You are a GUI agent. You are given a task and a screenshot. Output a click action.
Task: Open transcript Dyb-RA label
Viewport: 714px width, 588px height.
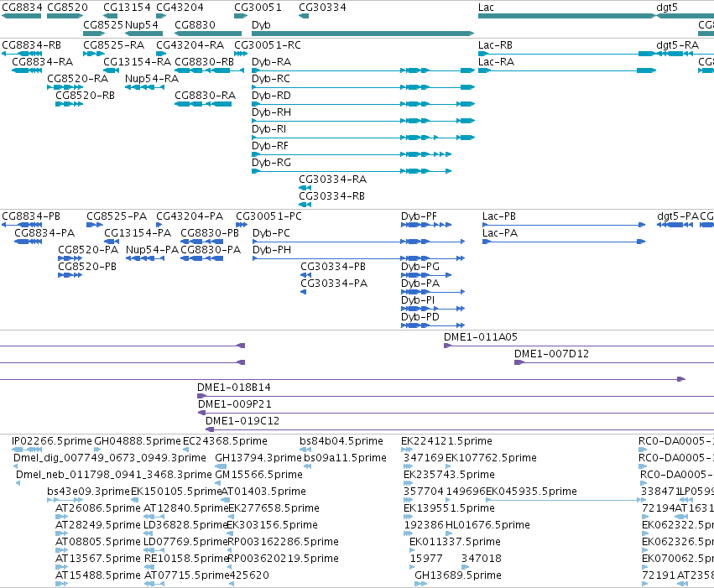[x=271, y=62]
